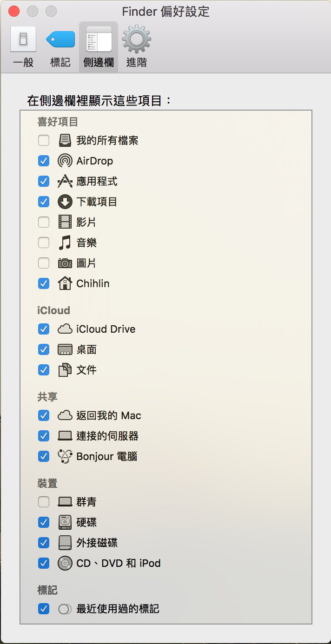Uncheck the Chihlin home folder checkbox

tap(44, 283)
